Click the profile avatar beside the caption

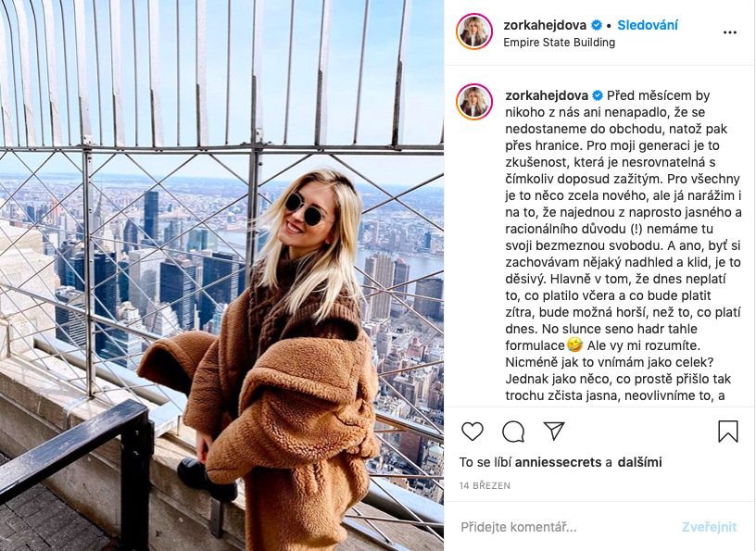pyautogui.click(x=474, y=102)
